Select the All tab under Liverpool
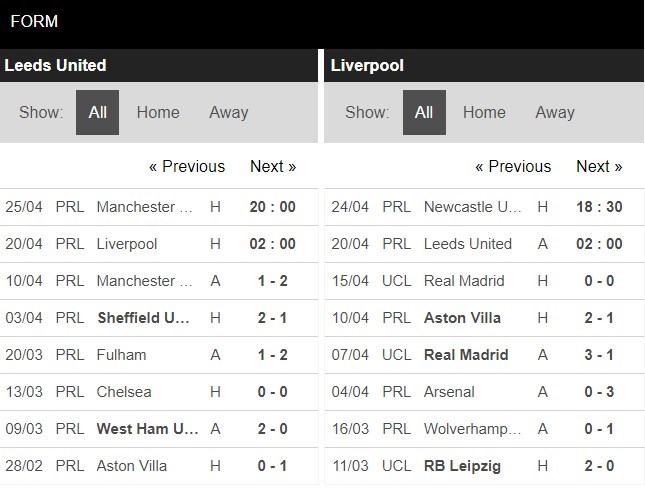Screen dimensions: 645x494 click(x=424, y=112)
